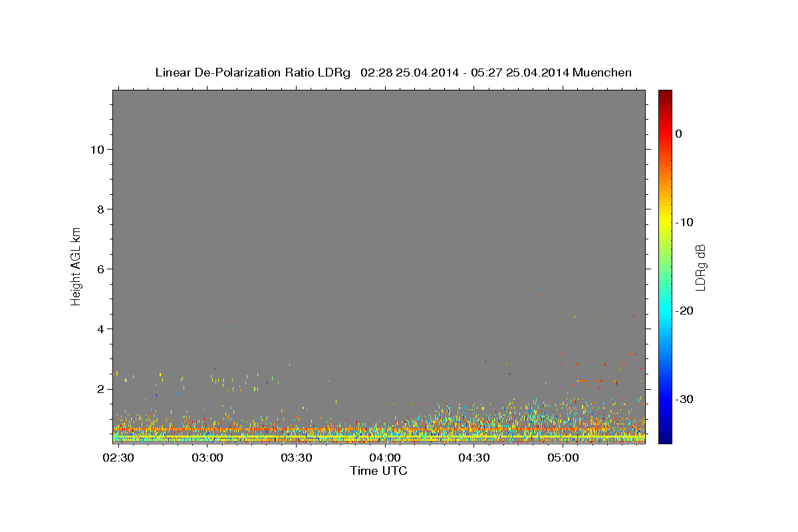Click the 03:00 time tick label

coord(207,458)
